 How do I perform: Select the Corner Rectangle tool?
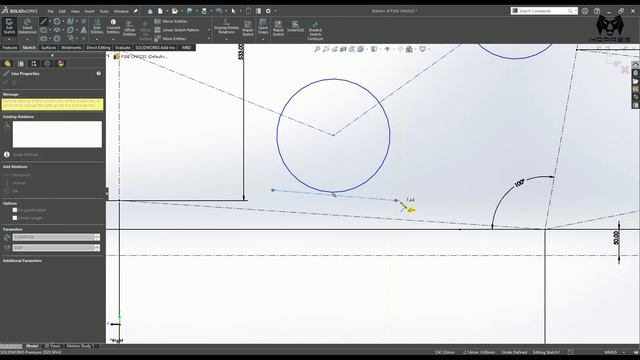pyautogui.click(x=44, y=30)
